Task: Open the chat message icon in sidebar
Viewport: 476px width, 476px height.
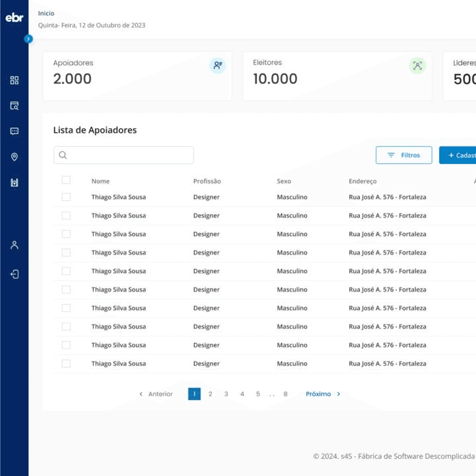Action: pyautogui.click(x=14, y=131)
